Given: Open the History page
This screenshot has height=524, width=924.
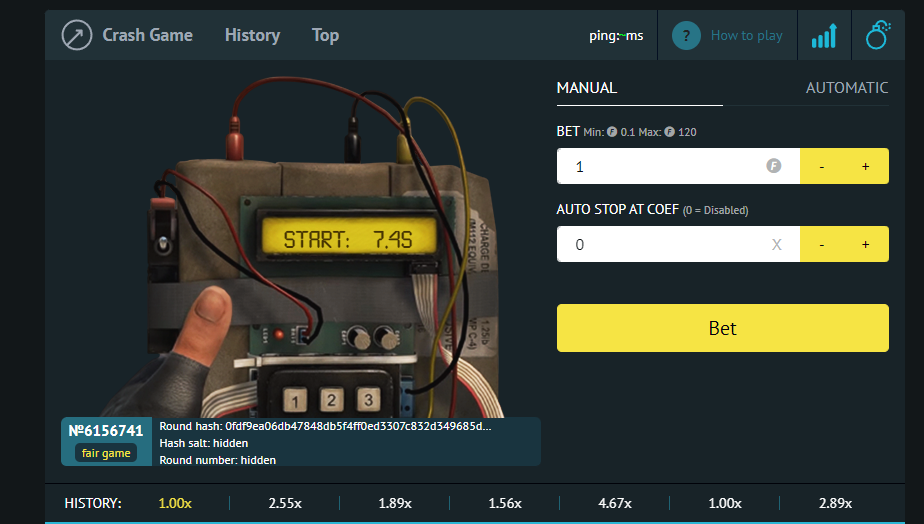Looking at the screenshot, I should (x=252, y=35).
